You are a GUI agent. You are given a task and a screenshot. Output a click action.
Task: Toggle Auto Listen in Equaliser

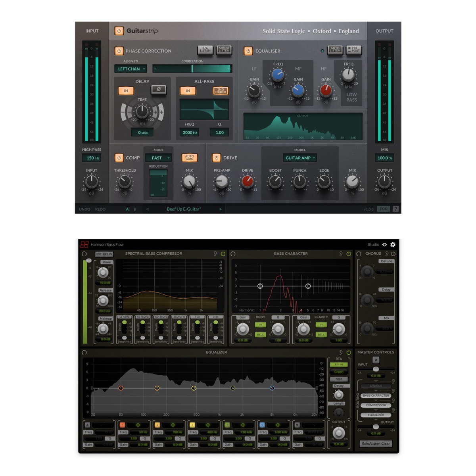335,50
